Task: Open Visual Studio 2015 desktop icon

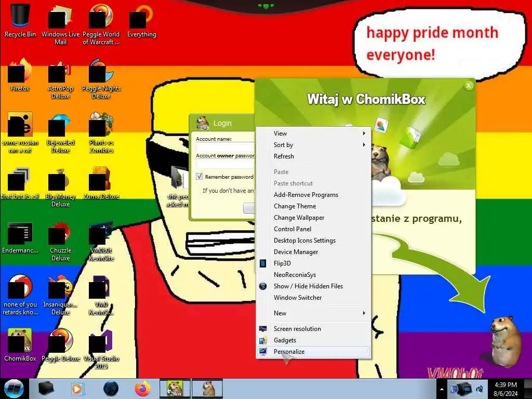Action: 101,349
